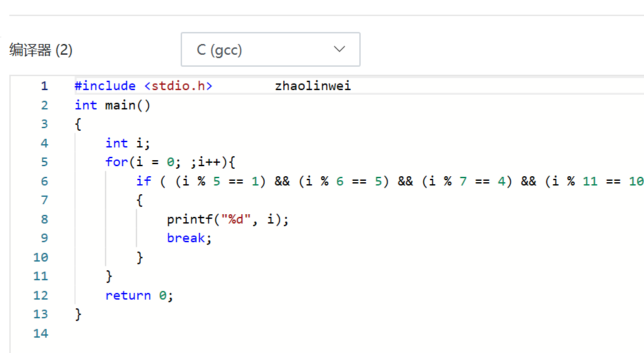
Task: Click the closing brace on line 13
Action: (x=78, y=314)
